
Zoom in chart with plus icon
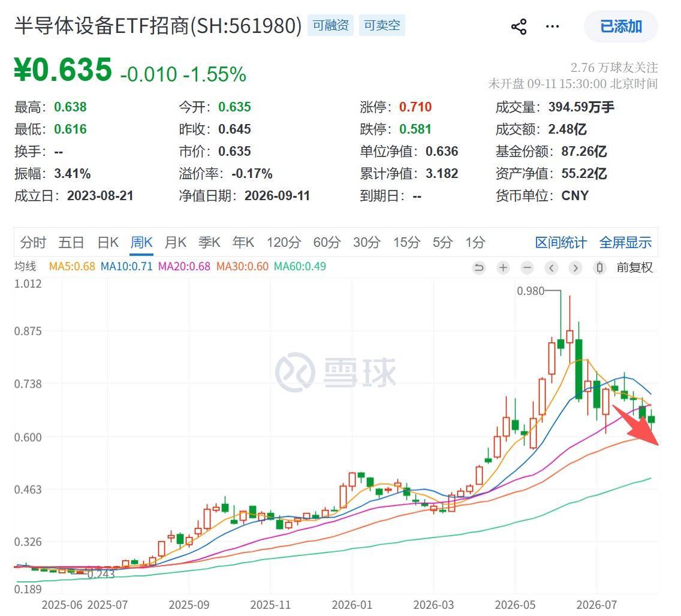point(503,268)
